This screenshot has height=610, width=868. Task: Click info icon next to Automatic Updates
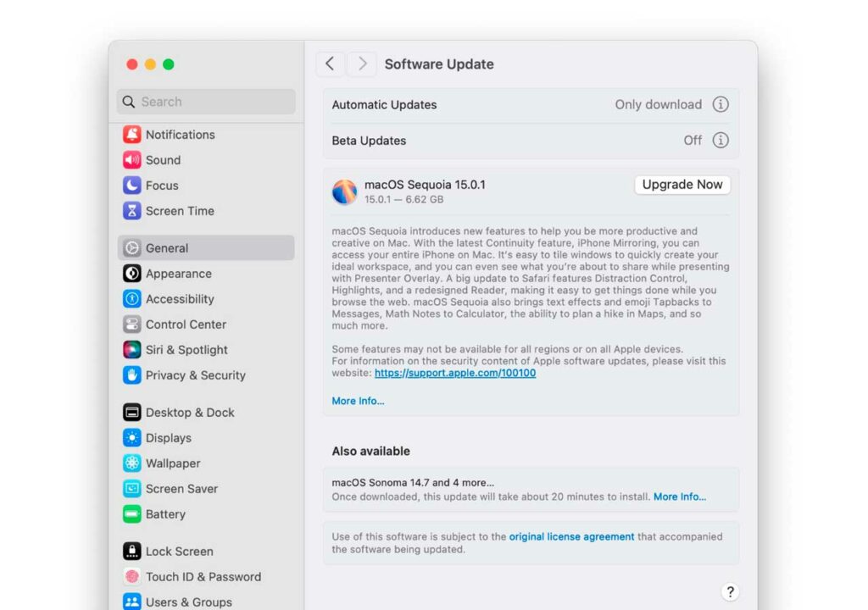pyautogui.click(x=721, y=105)
